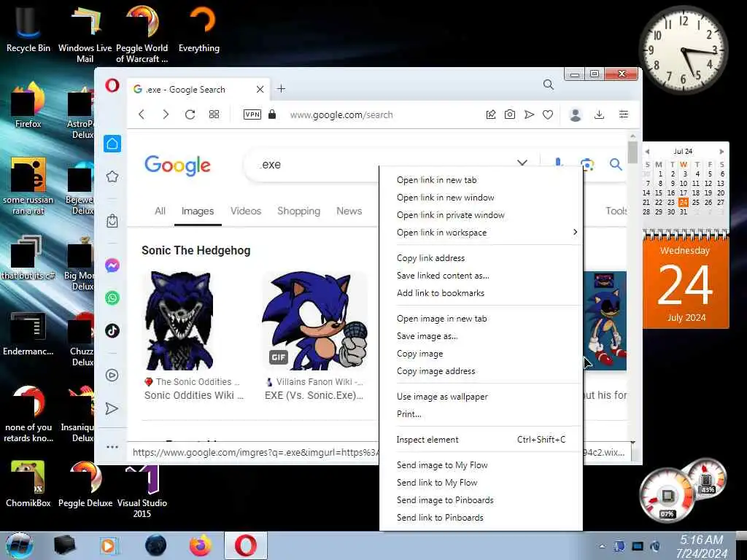Switch to the News tab
This screenshot has height=560, width=747.
point(349,211)
